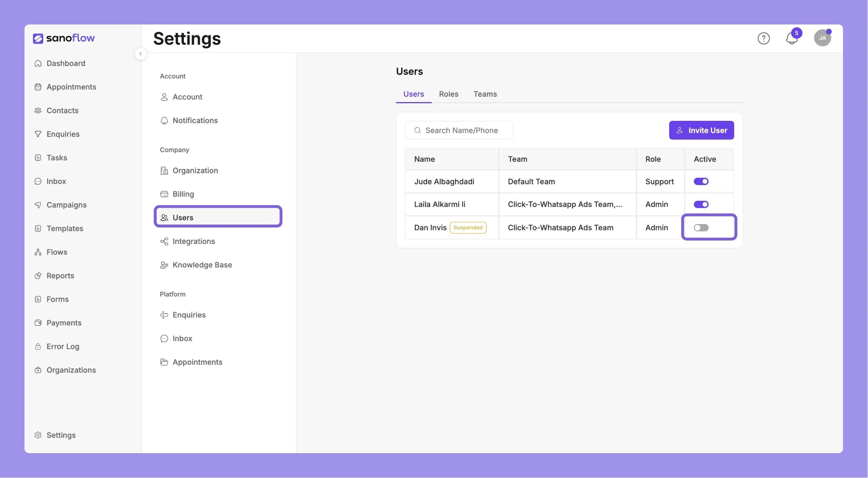This screenshot has height=478, width=868.
Task: Click the Integrations icon in settings menu
Action: tap(164, 241)
